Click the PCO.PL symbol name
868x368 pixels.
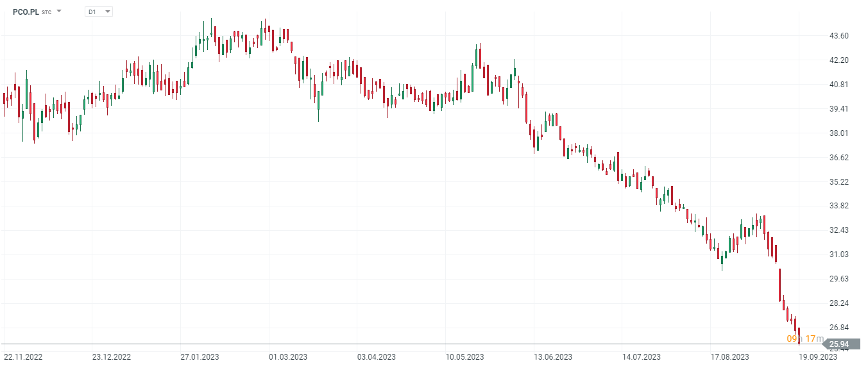point(26,12)
